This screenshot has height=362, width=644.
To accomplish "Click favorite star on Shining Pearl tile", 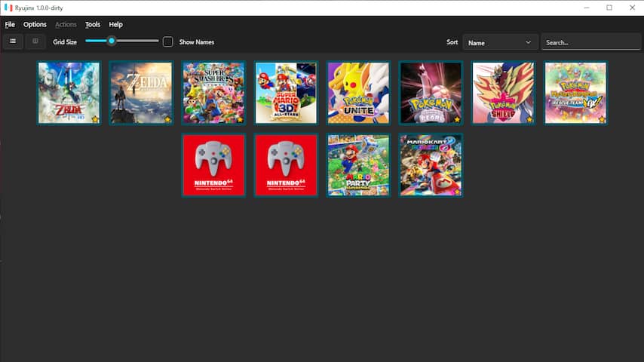I will [x=457, y=120].
